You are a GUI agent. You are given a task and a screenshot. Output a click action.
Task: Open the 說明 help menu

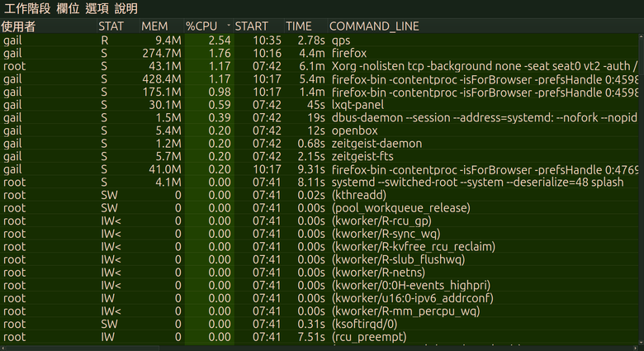pos(126,8)
